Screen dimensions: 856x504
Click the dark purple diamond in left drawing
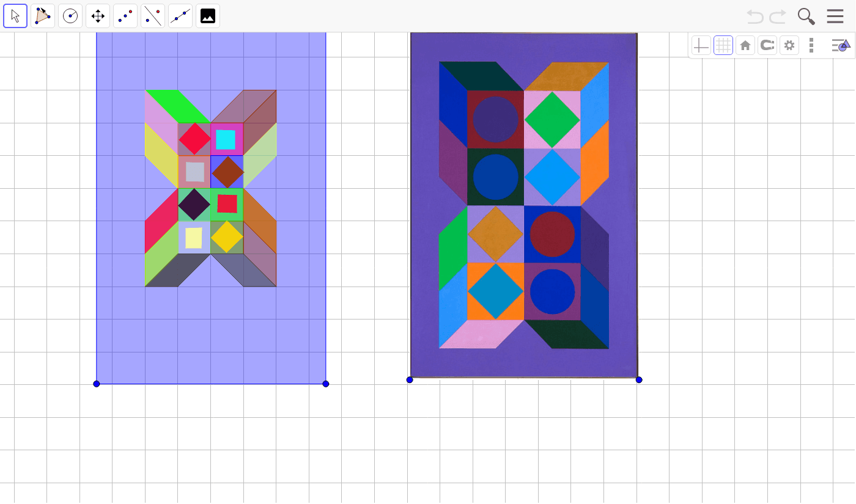194,205
